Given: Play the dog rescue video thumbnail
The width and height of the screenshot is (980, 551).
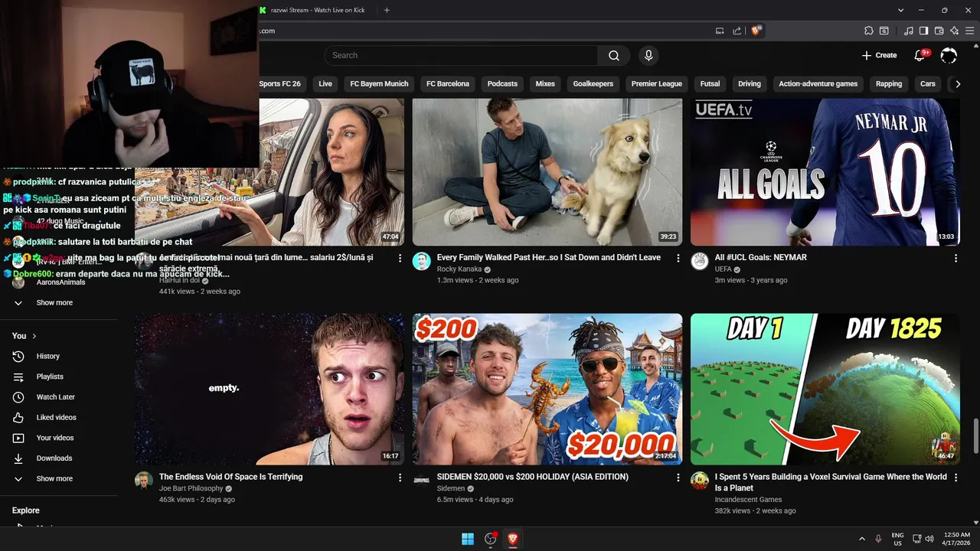Looking at the screenshot, I should point(547,171).
